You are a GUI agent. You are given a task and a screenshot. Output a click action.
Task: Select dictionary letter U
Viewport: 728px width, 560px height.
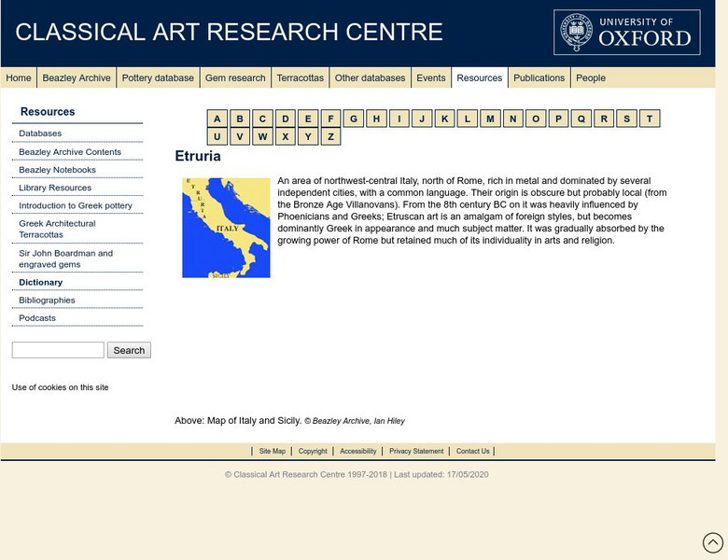217,136
